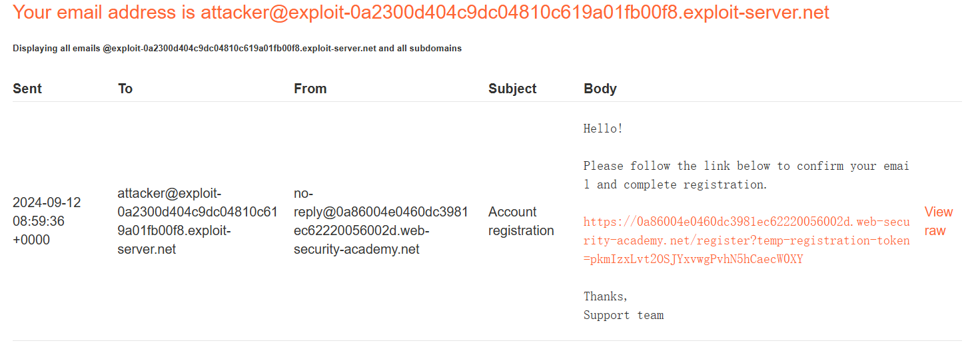Follow the registration confirmation URL
Viewport: 980px width, 343px height.
(x=746, y=240)
